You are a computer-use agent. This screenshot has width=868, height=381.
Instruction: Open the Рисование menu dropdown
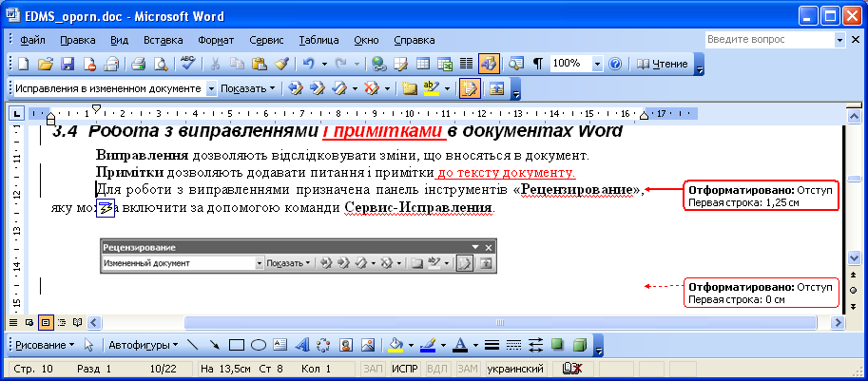(45, 346)
